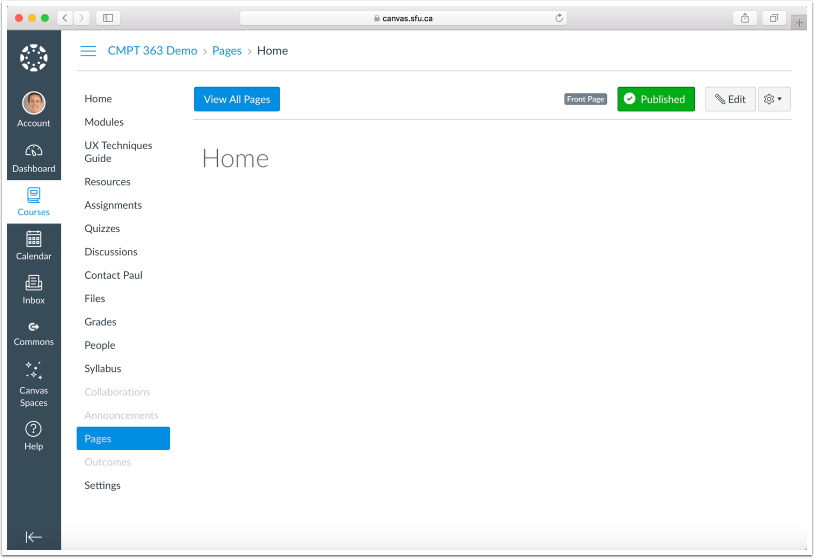
Task: Reload the page
Action: [559, 18]
